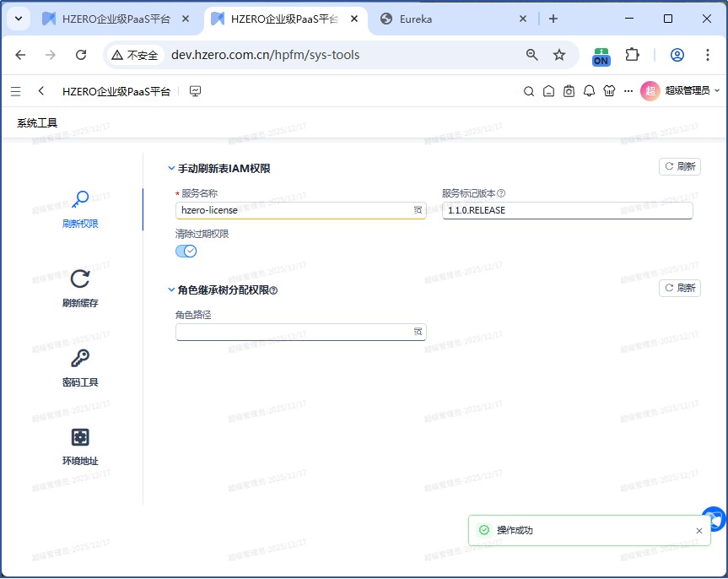728x579 pixels.
Task: Click 刷新 button for IAM permissions
Action: click(680, 166)
